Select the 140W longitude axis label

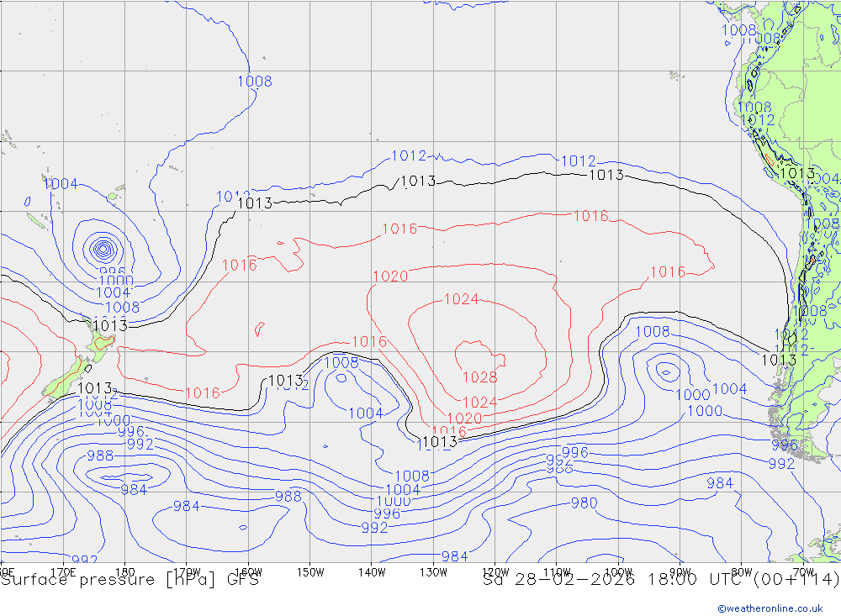click(372, 572)
